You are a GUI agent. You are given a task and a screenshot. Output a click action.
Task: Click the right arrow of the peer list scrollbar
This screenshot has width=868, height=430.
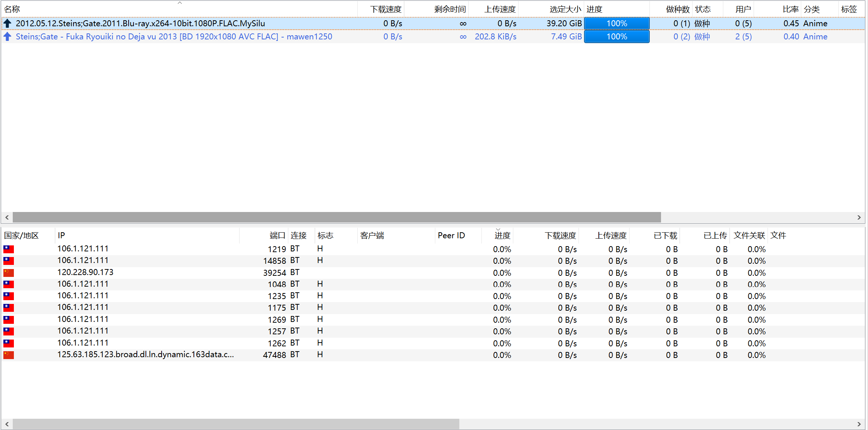pos(859,424)
